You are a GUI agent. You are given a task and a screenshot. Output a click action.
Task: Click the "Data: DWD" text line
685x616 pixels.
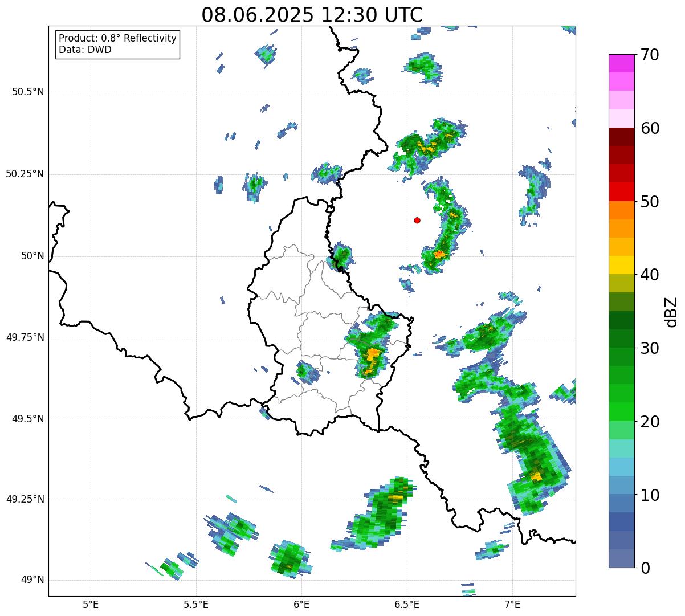point(85,50)
